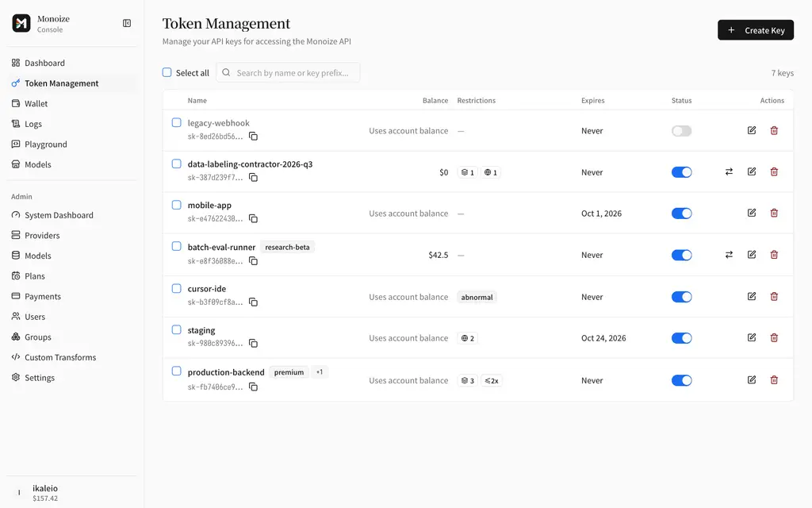
Task: Disable the data-labeling-contractor-2026-q3 status switch
Action: point(681,172)
